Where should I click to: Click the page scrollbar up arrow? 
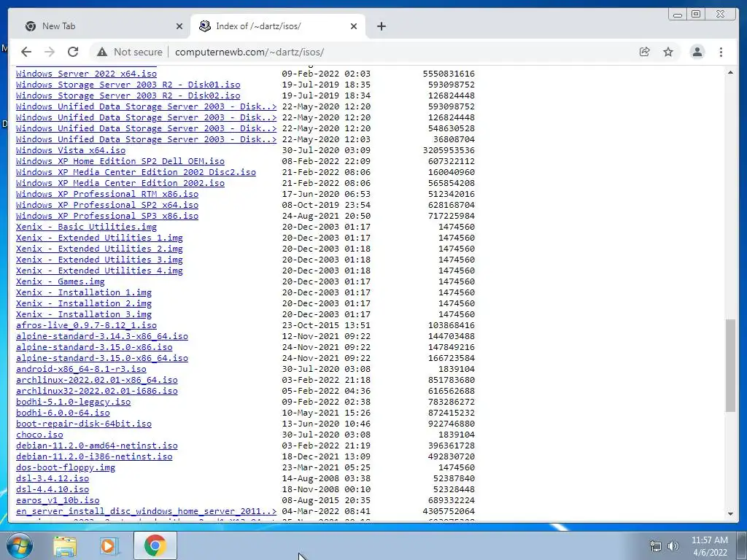[x=730, y=72]
